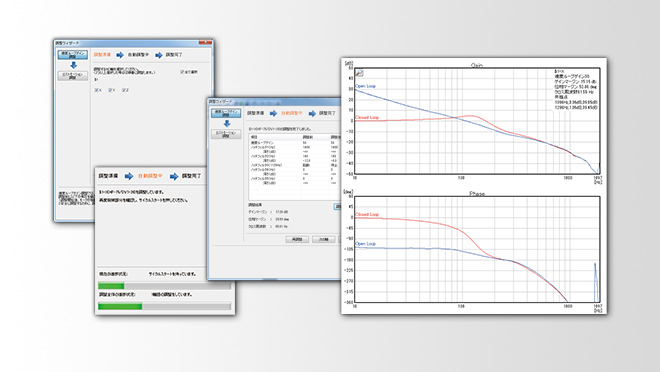The height and width of the screenshot is (372, 660).
Task: Toggle the Z axis checkbox
Action: point(125,90)
